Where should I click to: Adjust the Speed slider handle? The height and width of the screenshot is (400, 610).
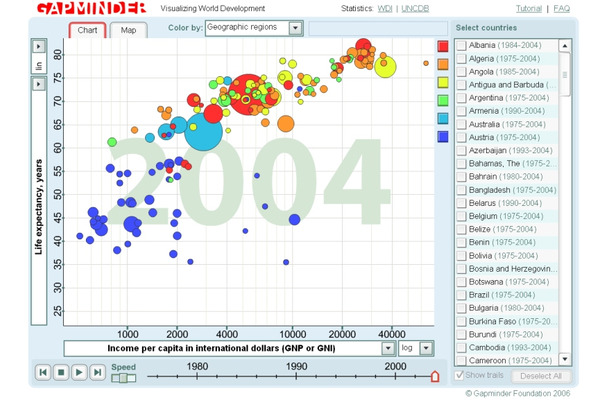pos(123,378)
